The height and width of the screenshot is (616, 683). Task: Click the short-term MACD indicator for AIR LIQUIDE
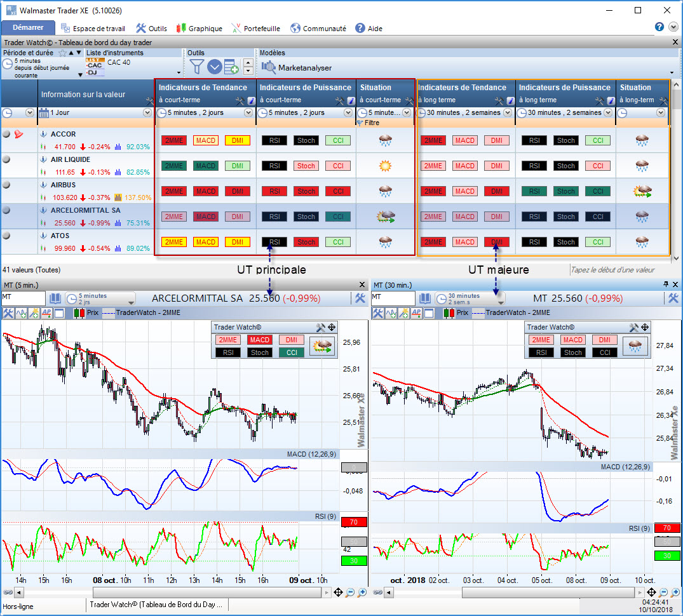coord(206,165)
